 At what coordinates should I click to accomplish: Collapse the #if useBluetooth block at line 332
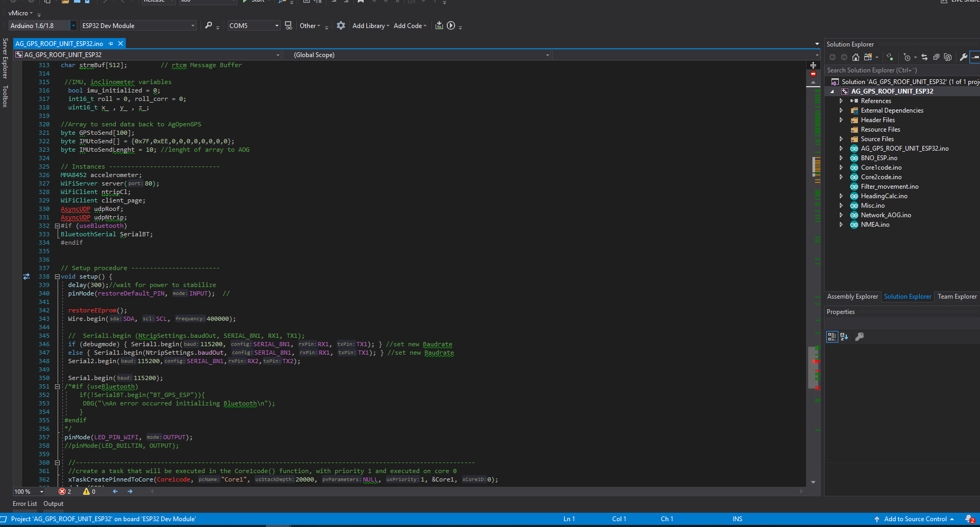[57, 226]
